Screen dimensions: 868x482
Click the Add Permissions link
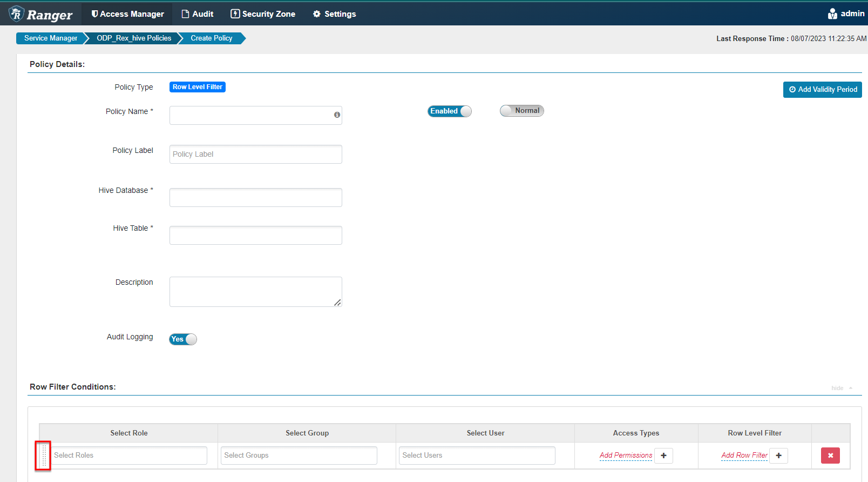626,456
